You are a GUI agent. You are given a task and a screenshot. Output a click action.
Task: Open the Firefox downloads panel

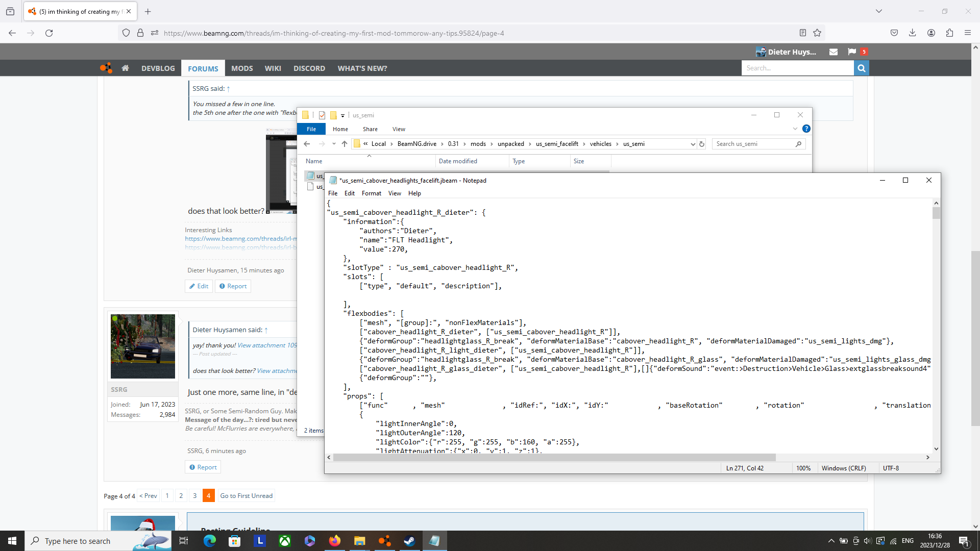click(913, 33)
